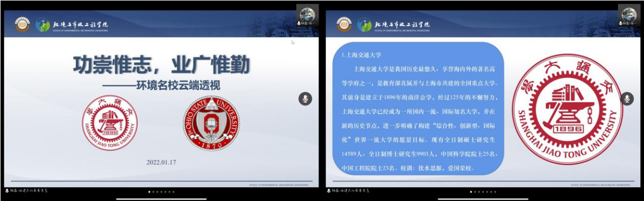The width and height of the screenshot is (644, 201).
Task: Click round university seal in left slide header
Action: point(22,24)
